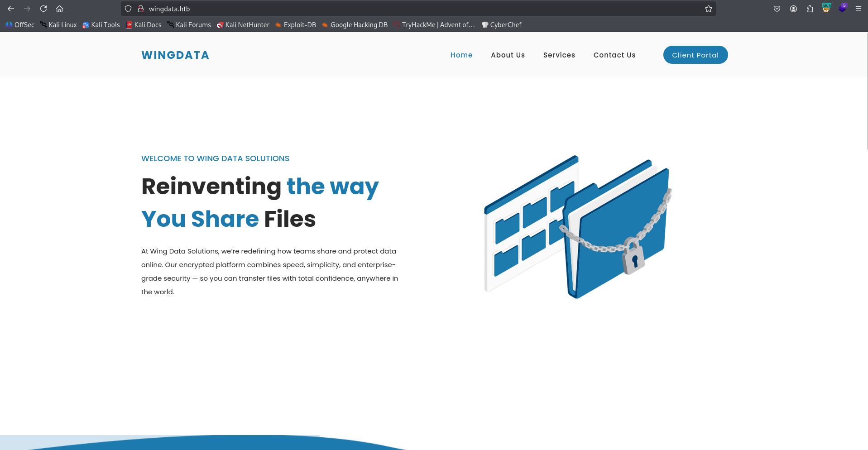Open the Burp Suite extension
Image resolution: width=868 pixels, height=450 pixels.
click(826, 8)
